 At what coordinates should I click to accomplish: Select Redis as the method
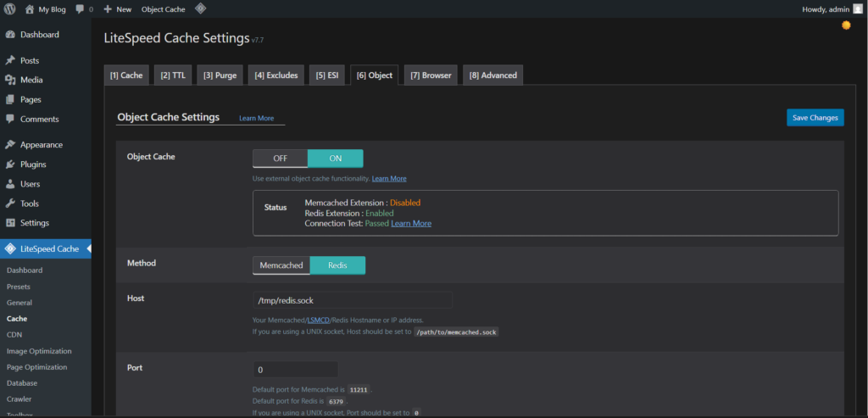337,265
